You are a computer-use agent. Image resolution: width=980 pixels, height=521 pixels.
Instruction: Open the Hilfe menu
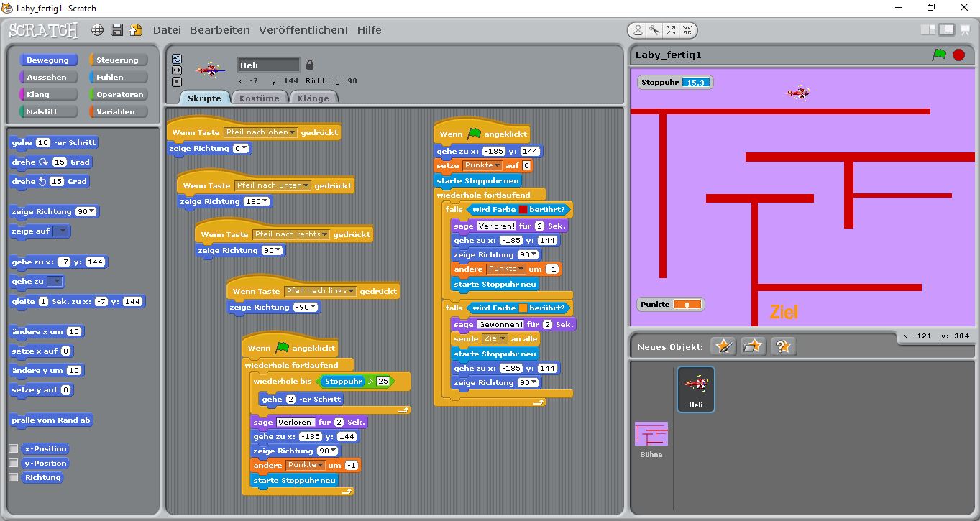[370, 30]
